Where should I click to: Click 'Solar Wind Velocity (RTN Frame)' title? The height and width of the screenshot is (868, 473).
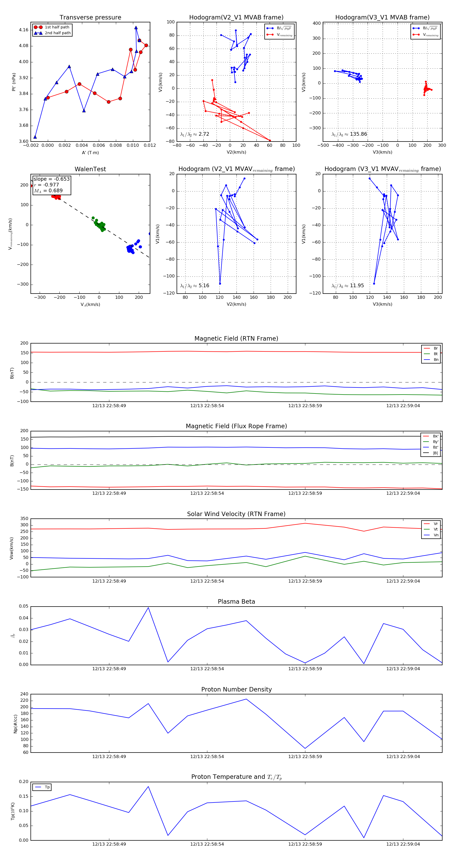[x=236, y=514]
